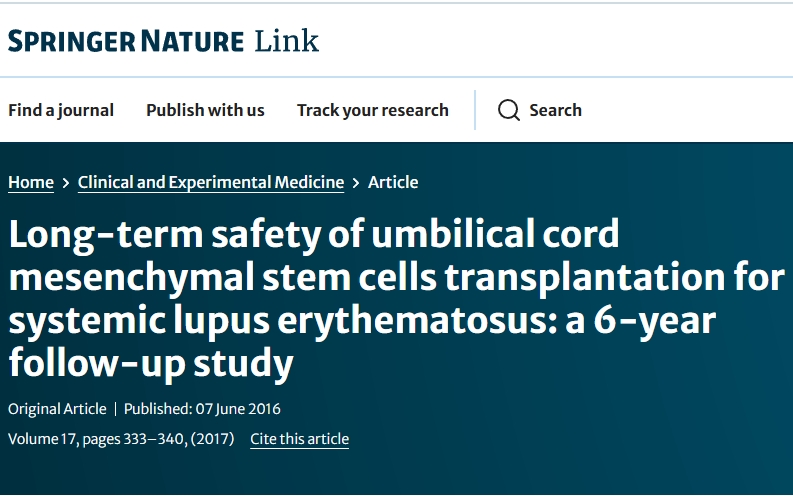Screen dimensions: 793x496
Task: Open the Publish with us menu
Action: click(x=205, y=110)
